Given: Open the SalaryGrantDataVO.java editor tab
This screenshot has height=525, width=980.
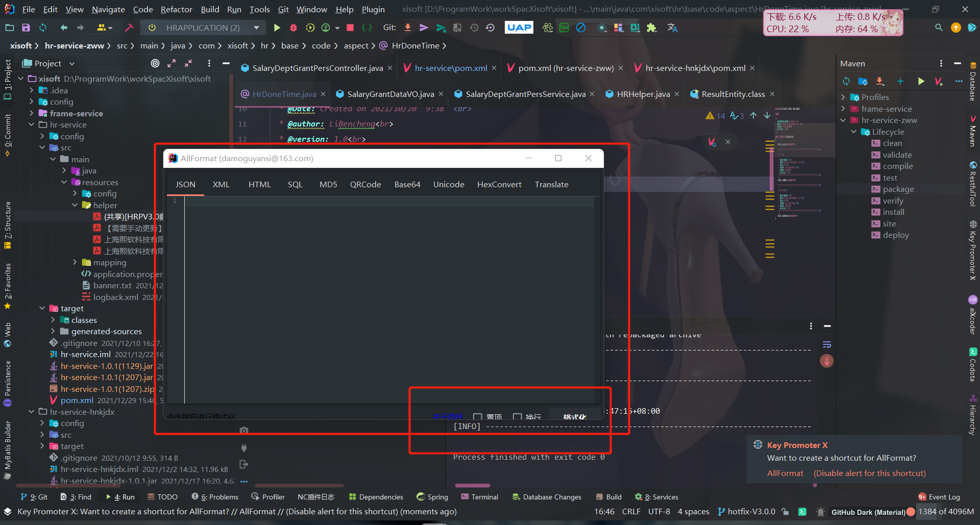Looking at the screenshot, I should 390,94.
